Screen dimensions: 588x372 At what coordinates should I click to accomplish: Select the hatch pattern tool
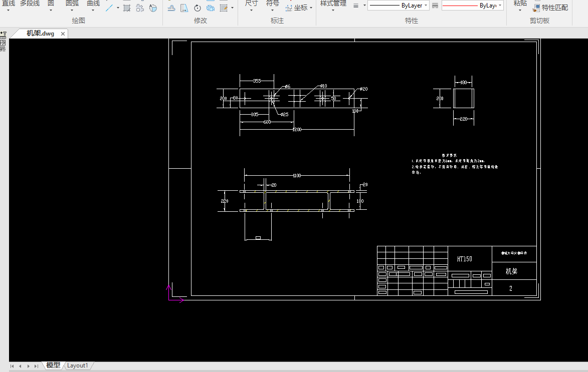pos(127,8)
